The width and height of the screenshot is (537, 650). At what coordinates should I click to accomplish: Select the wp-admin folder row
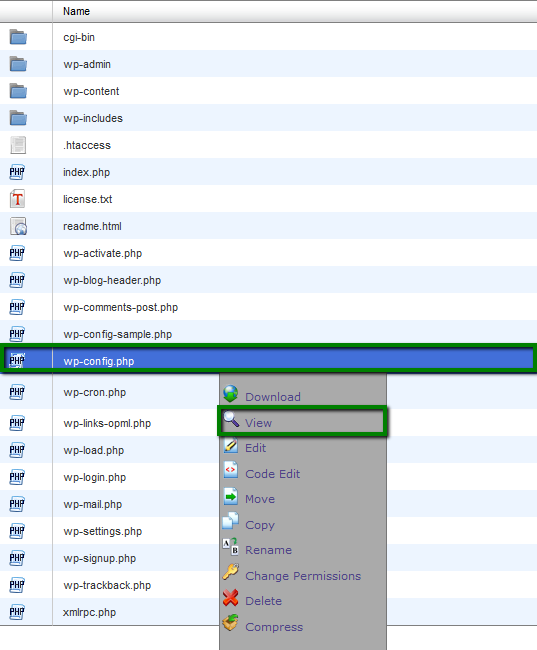tap(268, 64)
